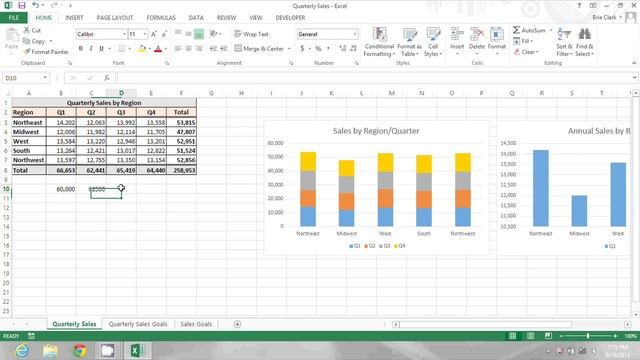Screen dimensions: 640x360
Task: Open the Borders dropdown
Action: 130,49
